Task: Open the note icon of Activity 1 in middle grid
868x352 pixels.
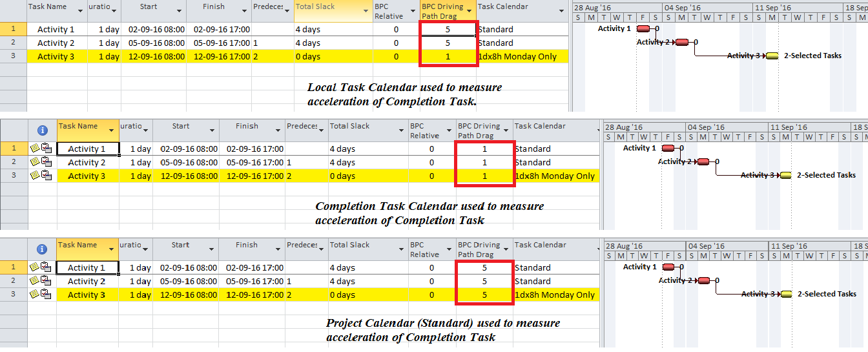Action: click(x=35, y=149)
